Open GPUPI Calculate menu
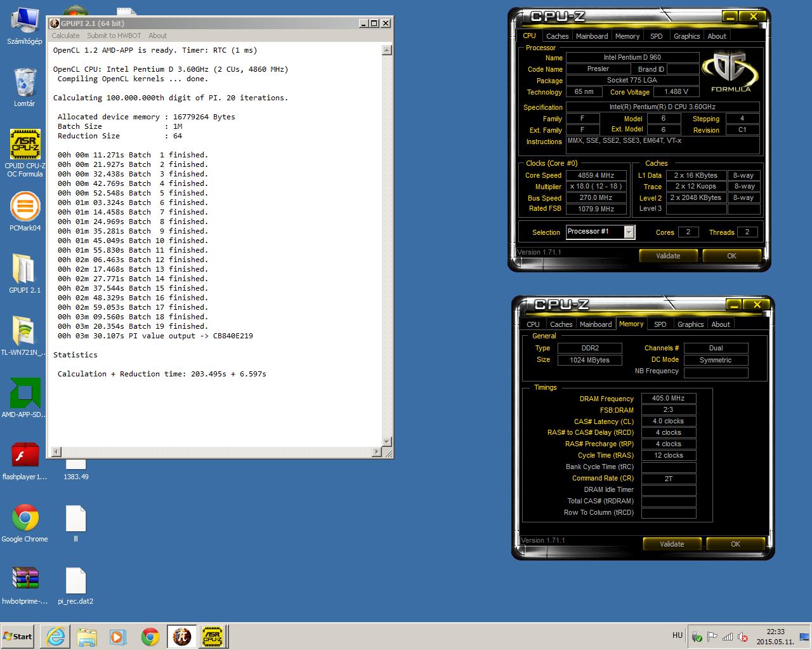Screen dimensions: 812x650 65,36
